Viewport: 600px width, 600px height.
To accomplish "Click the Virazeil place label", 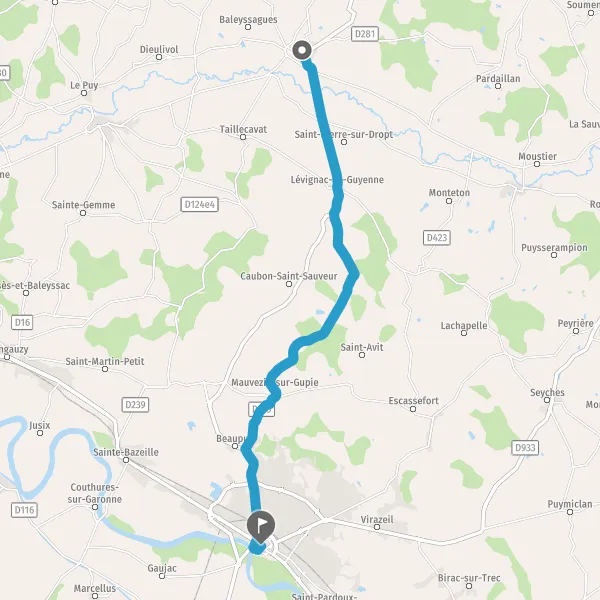I will [377, 519].
